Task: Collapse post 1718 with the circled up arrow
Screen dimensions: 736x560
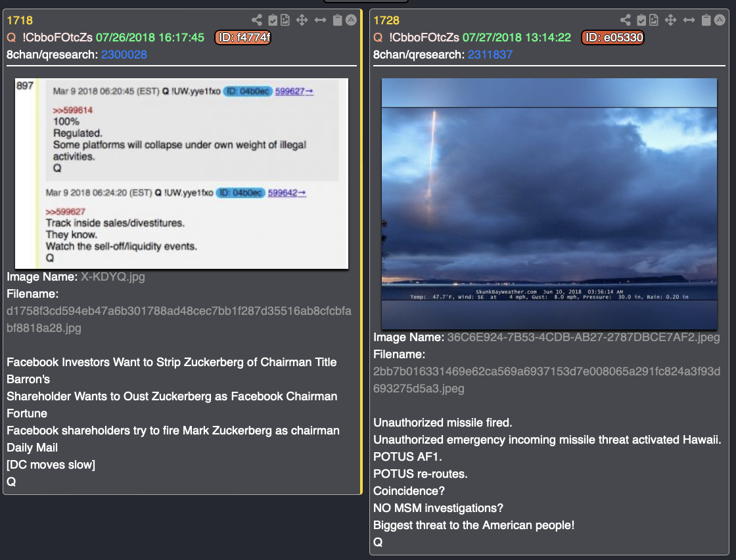Action: pos(351,20)
